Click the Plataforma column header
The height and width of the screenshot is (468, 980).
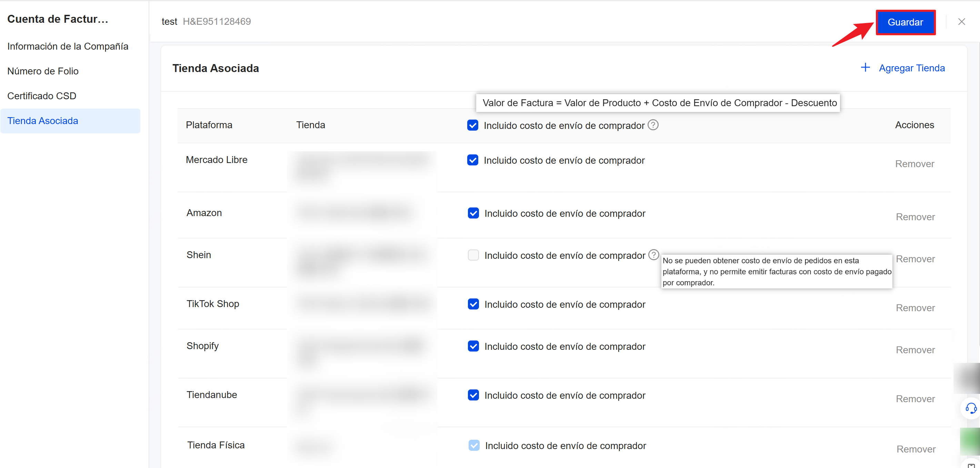point(209,125)
